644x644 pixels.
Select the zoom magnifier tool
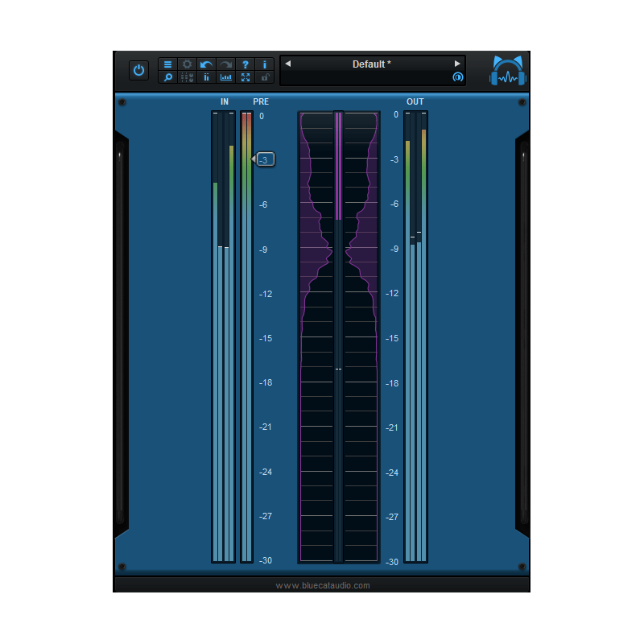point(167,77)
